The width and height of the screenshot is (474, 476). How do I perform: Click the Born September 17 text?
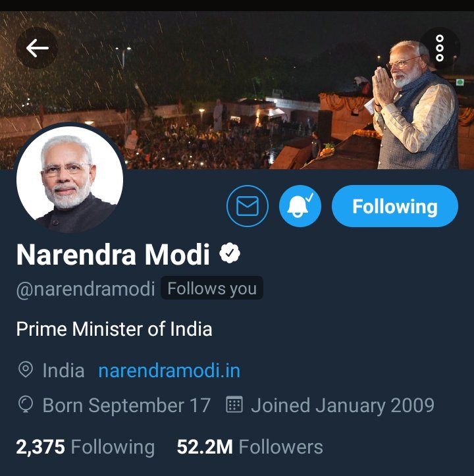pos(126,406)
